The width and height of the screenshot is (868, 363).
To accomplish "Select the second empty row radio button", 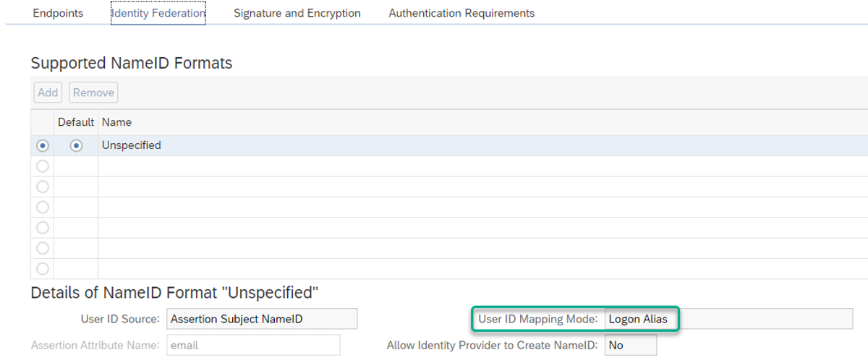I will pos(43,187).
